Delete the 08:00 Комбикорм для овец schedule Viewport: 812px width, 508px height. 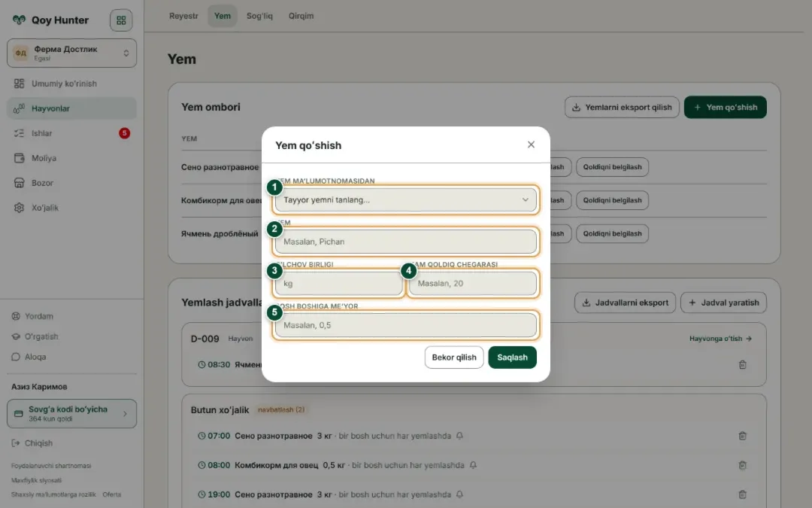pyautogui.click(x=743, y=465)
